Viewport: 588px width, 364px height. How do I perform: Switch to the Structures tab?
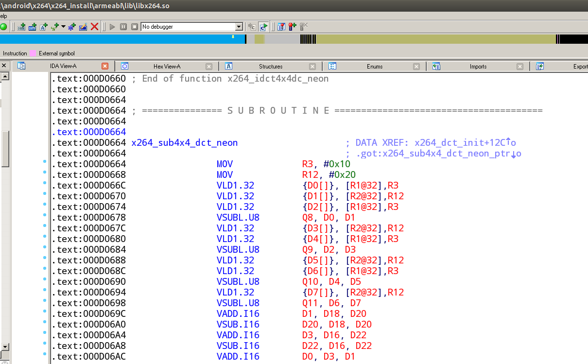pyautogui.click(x=270, y=66)
